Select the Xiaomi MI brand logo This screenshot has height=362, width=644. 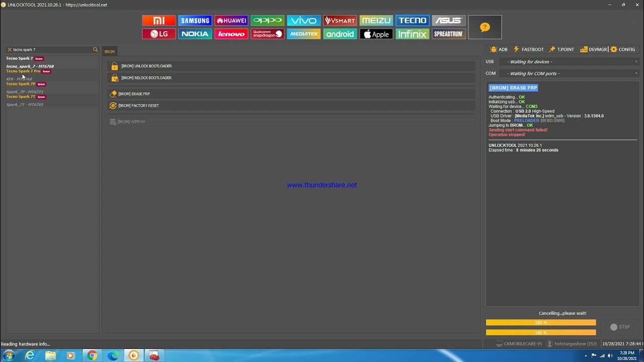159,21
